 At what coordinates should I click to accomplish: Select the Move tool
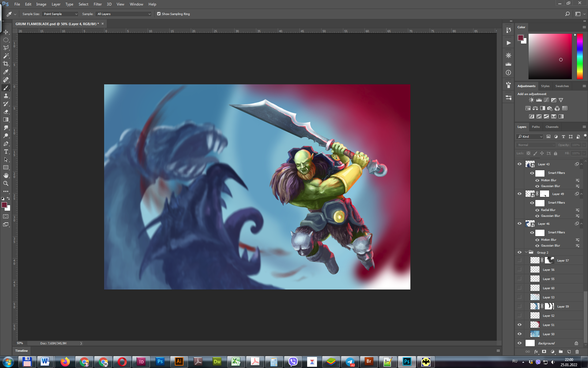click(6, 32)
